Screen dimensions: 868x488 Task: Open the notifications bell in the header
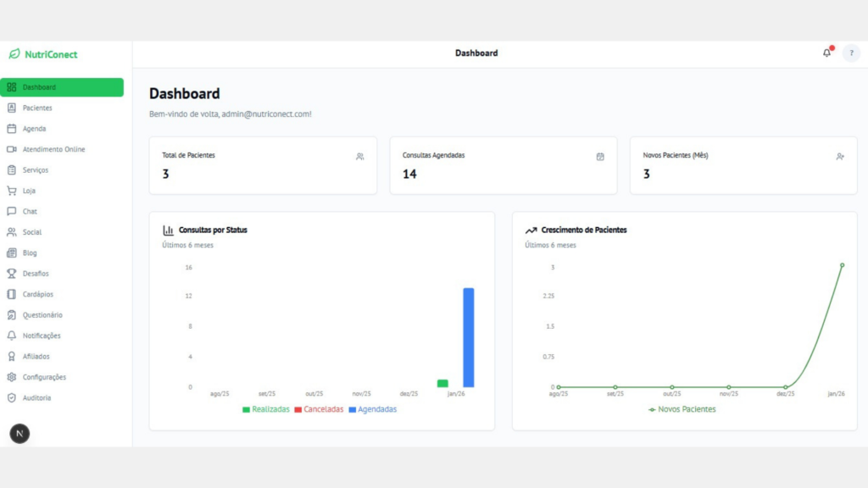826,53
